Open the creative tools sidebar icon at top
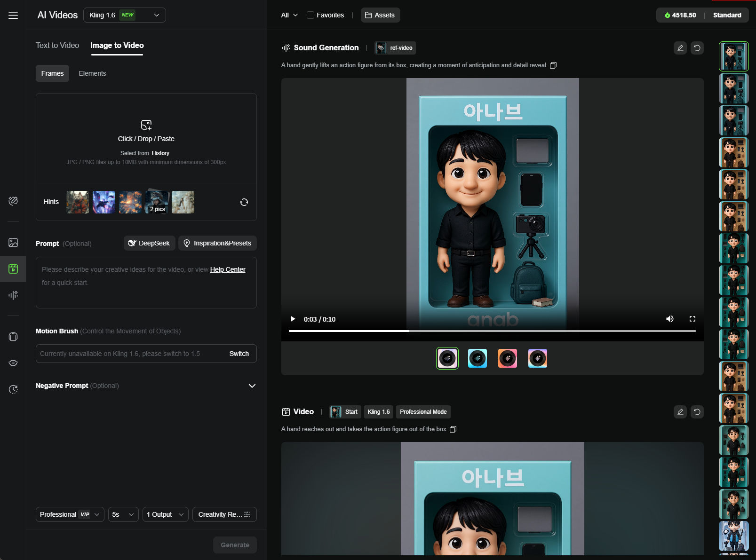756x560 pixels. coord(13,201)
